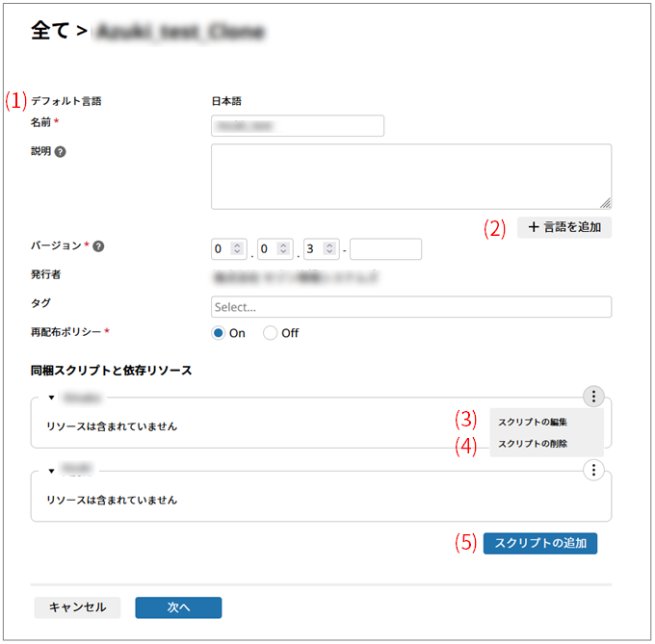
Task: Select the Off radio for 再配布ポリシー
Action: (x=271, y=333)
